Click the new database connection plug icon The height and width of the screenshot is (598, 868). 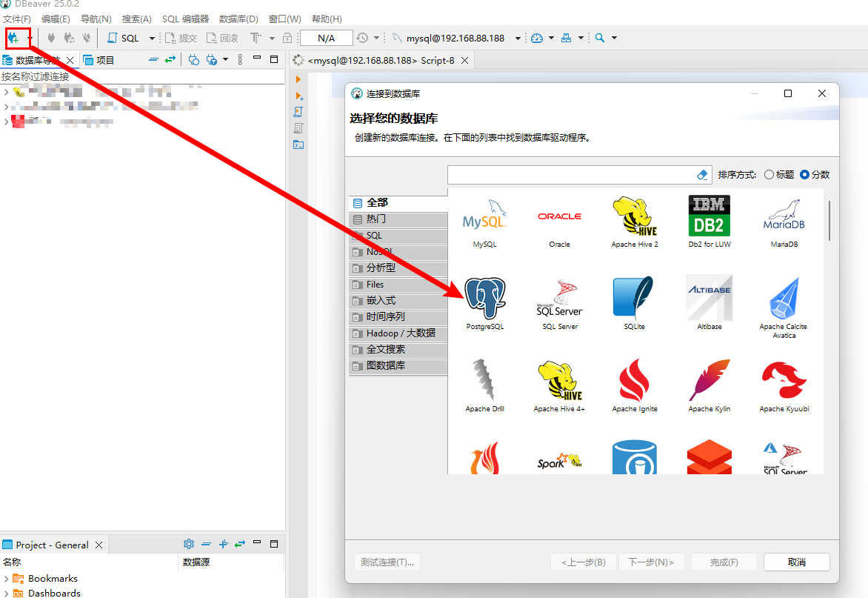pos(13,38)
